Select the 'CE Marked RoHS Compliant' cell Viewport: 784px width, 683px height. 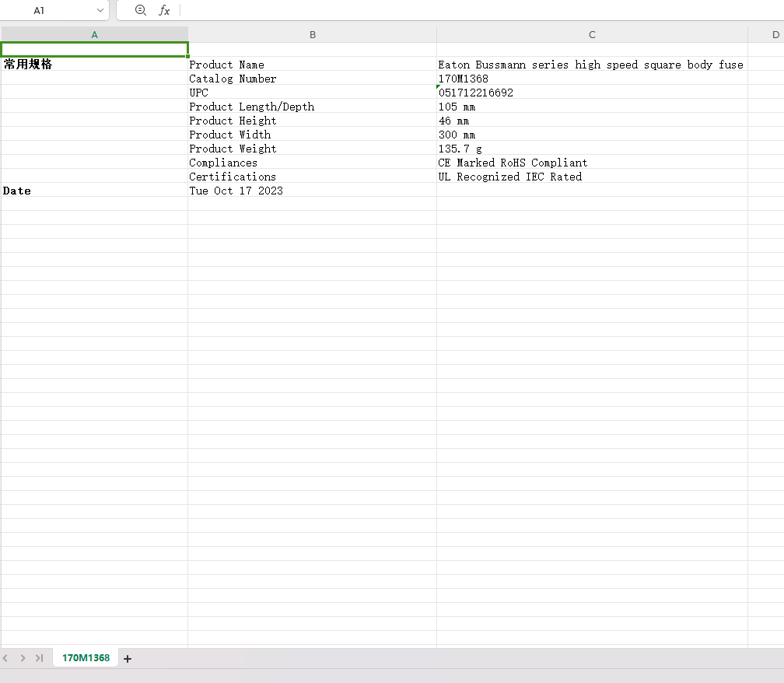[592, 163]
